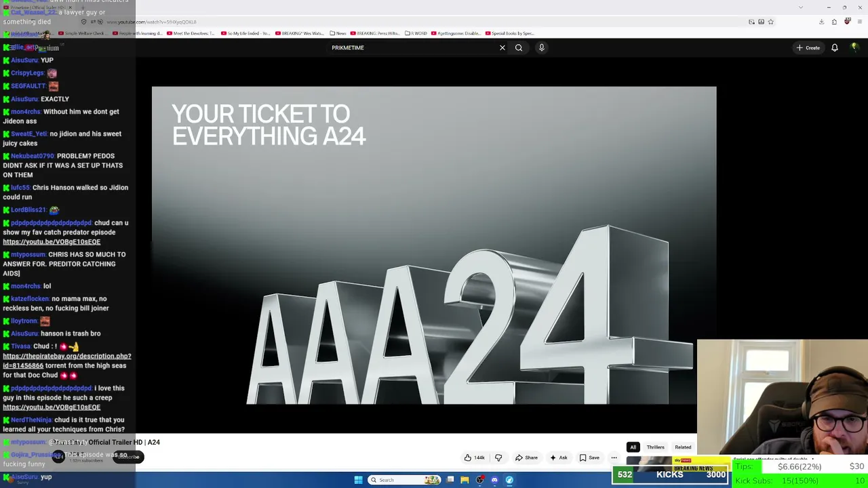Open Discord from the taskbar
The width and height of the screenshot is (868, 488).
pos(494,480)
